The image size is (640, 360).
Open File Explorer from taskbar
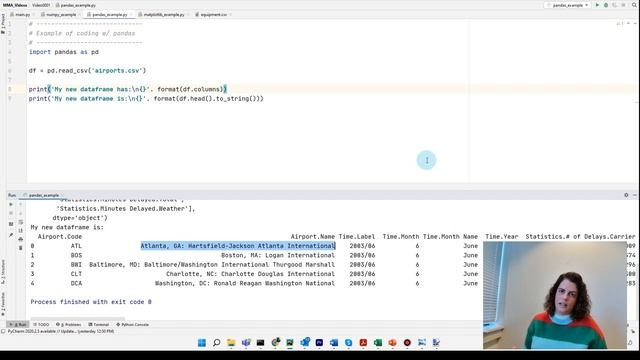pyautogui.click(x=231, y=342)
